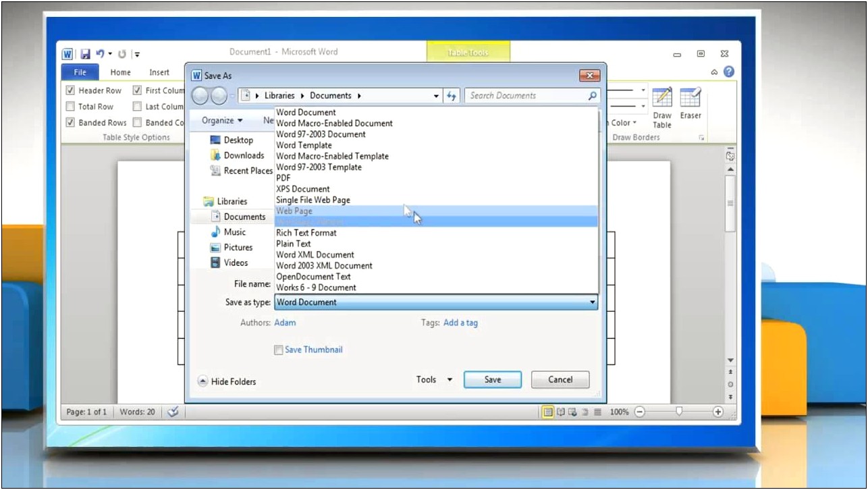The image size is (868, 490).
Task: Select the Draw Table tool
Action: [662, 107]
